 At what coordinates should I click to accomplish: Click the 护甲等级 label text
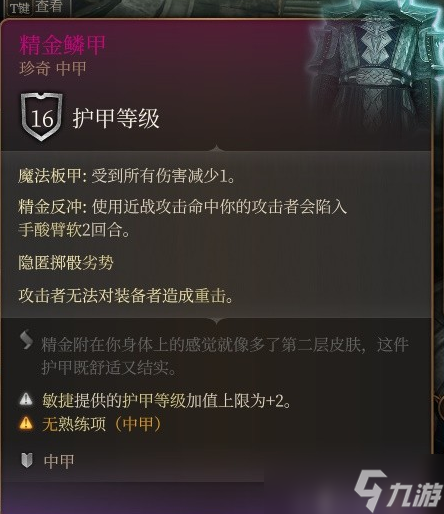116,118
